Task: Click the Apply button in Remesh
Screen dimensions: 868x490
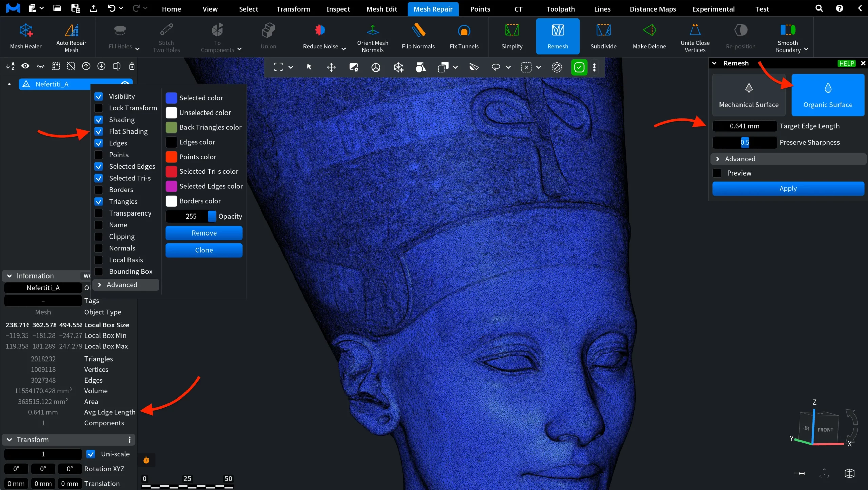Action: [788, 189]
